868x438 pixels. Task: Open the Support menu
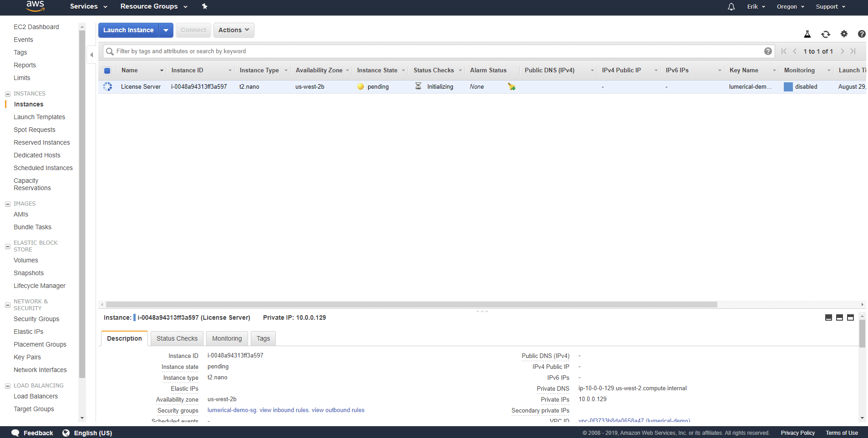(x=830, y=6)
